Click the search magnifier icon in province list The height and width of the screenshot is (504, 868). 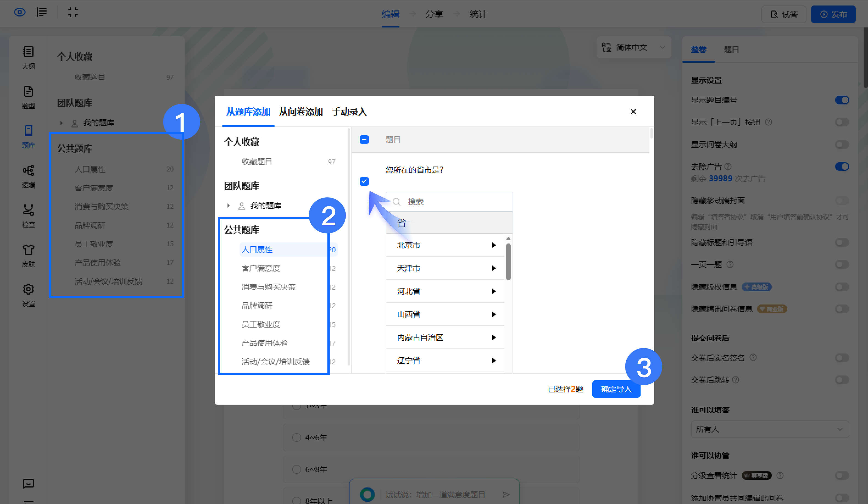click(x=396, y=202)
